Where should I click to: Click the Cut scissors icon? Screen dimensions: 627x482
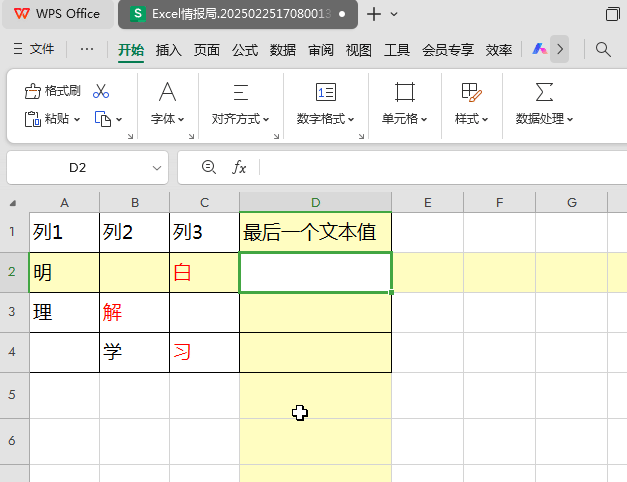100,91
